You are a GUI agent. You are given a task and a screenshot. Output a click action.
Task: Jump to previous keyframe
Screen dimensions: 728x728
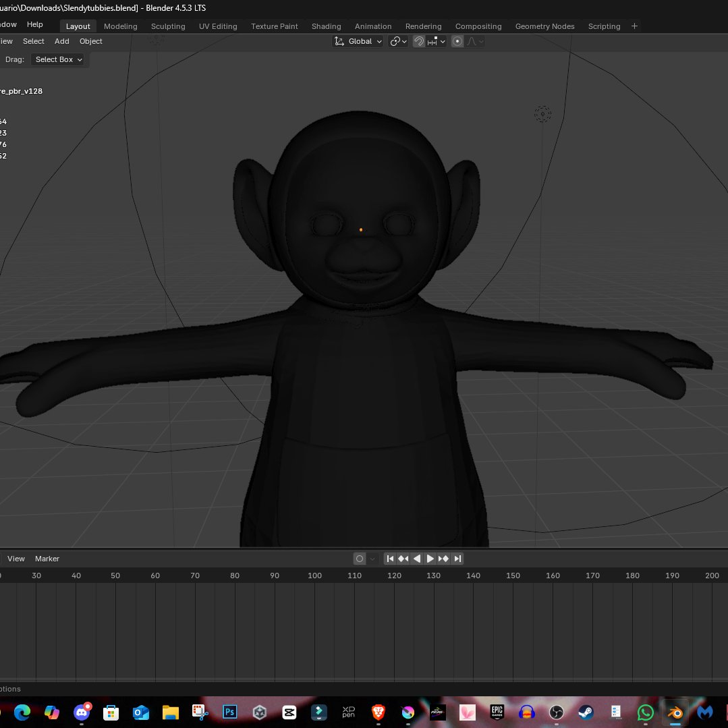coord(403,559)
